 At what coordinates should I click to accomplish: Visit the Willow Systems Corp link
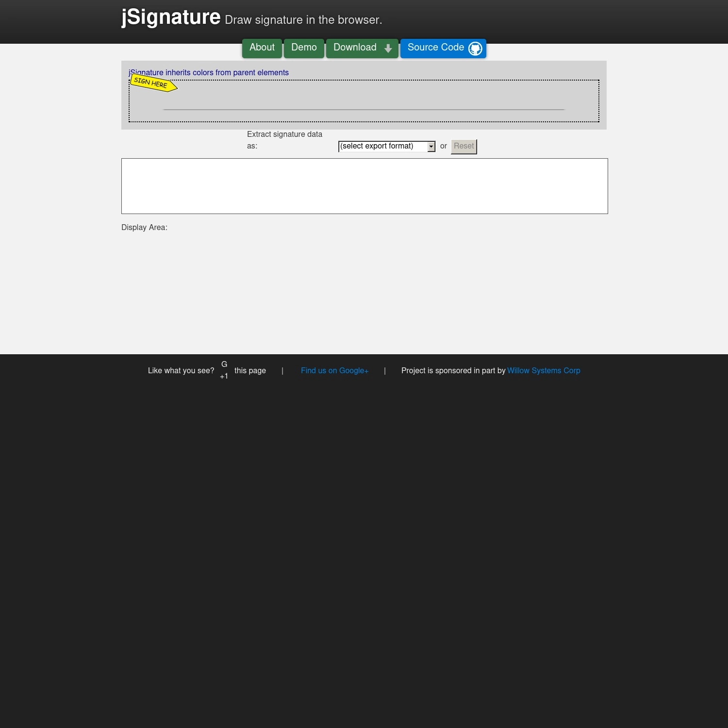(544, 371)
